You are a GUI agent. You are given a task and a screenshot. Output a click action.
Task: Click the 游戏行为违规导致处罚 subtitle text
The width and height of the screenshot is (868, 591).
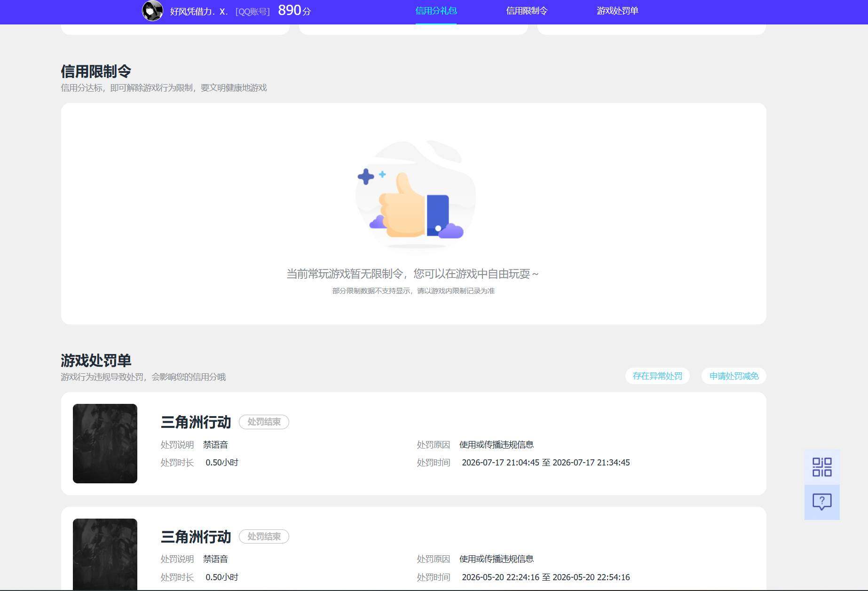[143, 377]
